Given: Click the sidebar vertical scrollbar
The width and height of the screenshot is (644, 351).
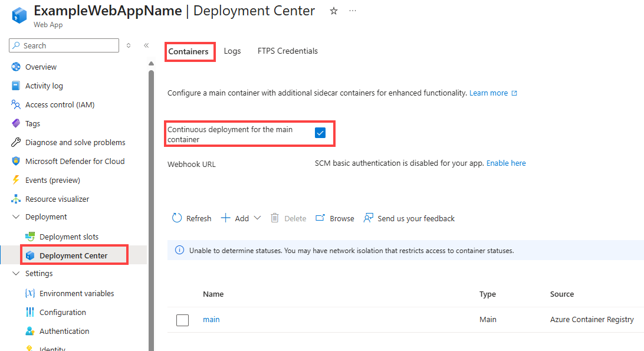Looking at the screenshot, I should [151, 206].
